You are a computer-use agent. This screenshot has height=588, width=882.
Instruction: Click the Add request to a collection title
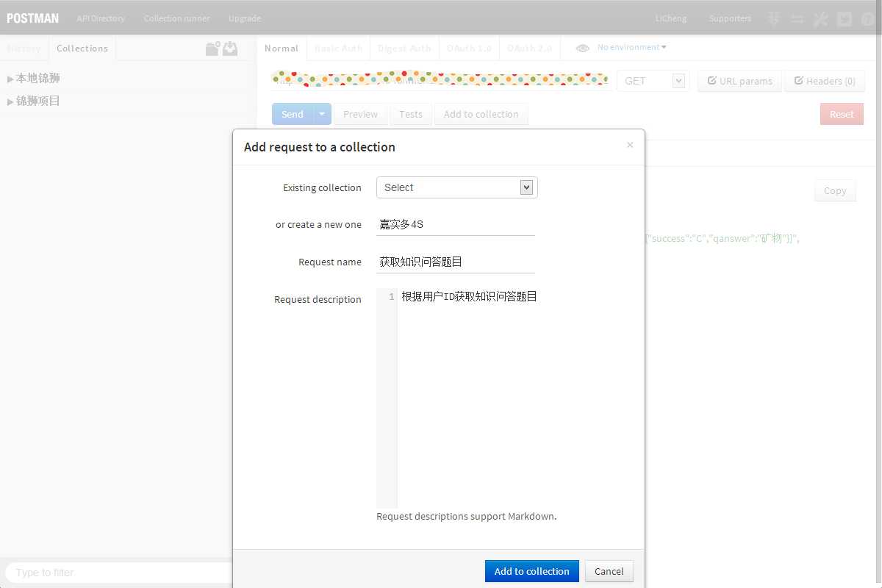320,147
